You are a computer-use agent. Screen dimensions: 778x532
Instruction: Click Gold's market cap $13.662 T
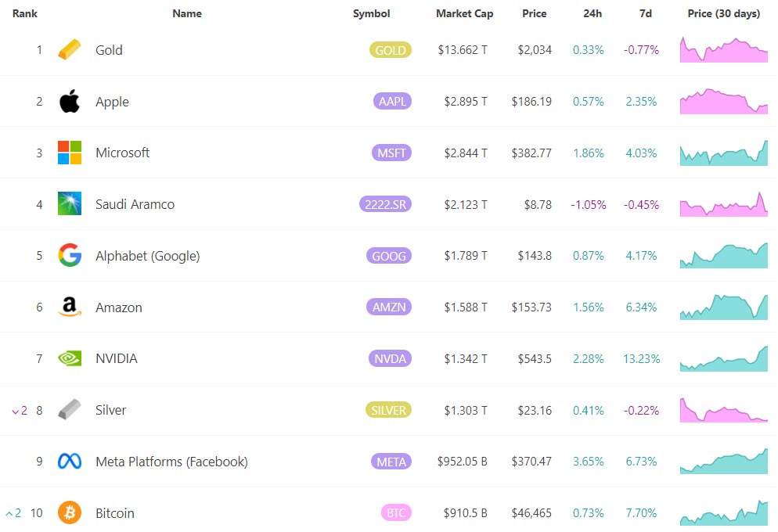click(463, 50)
